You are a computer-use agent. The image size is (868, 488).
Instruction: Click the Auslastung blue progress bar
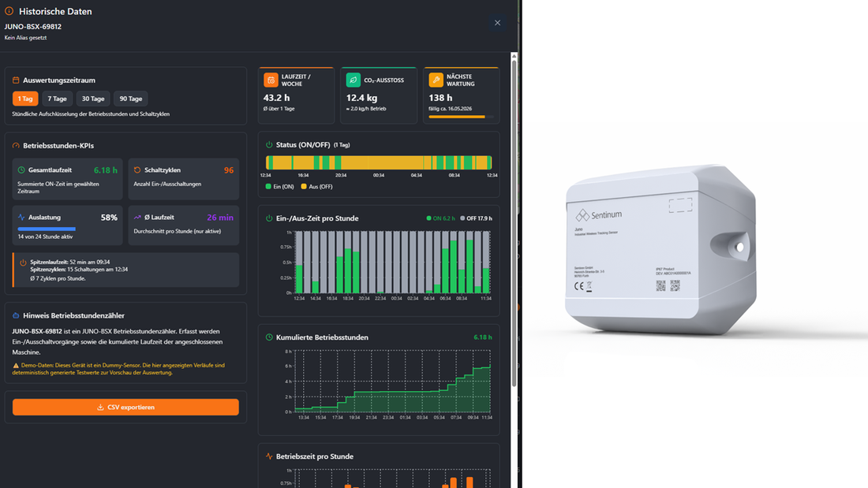point(47,229)
